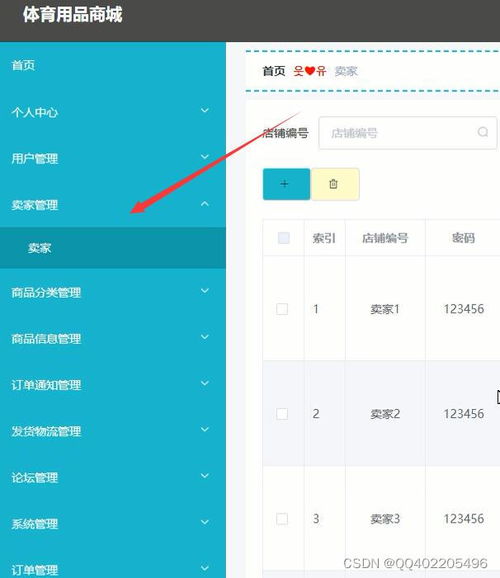
Task: Check the checkbox for row 卖家3
Action: [282, 519]
